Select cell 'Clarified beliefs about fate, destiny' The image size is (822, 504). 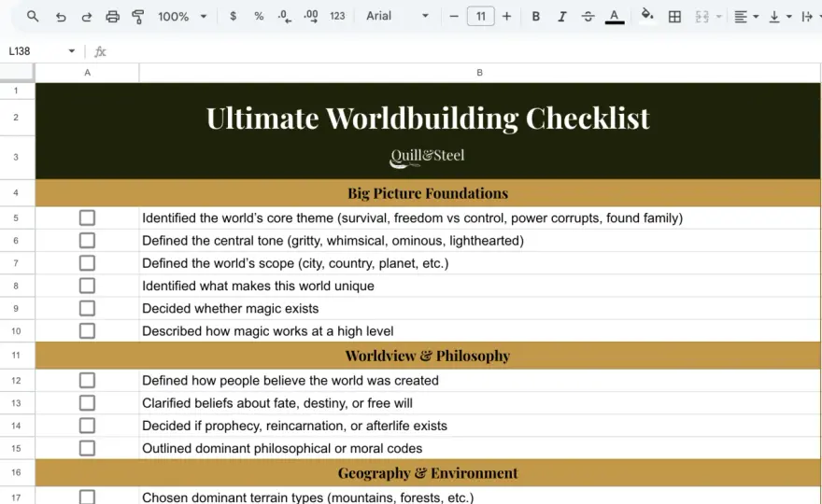point(480,403)
